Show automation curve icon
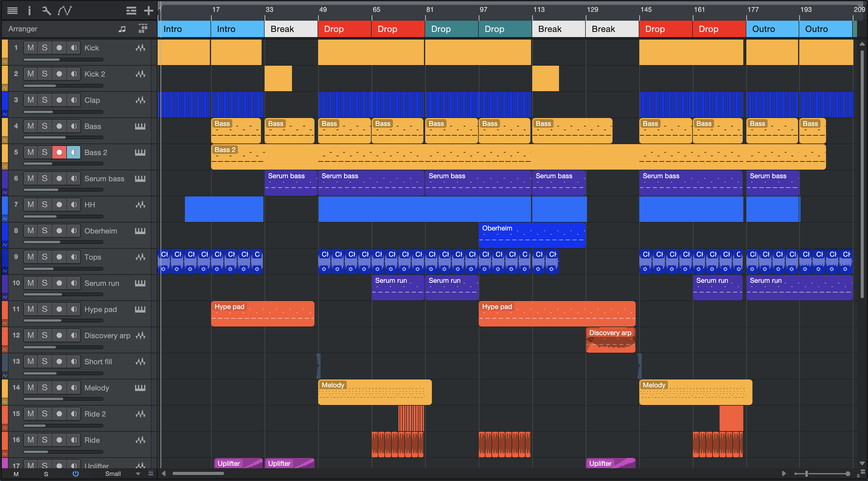This screenshot has height=481, width=868. pos(65,11)
